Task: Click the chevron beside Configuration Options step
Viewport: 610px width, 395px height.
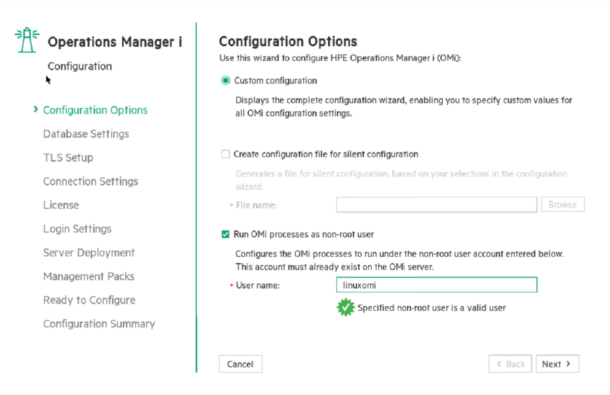Action: (x=36, y=109)
